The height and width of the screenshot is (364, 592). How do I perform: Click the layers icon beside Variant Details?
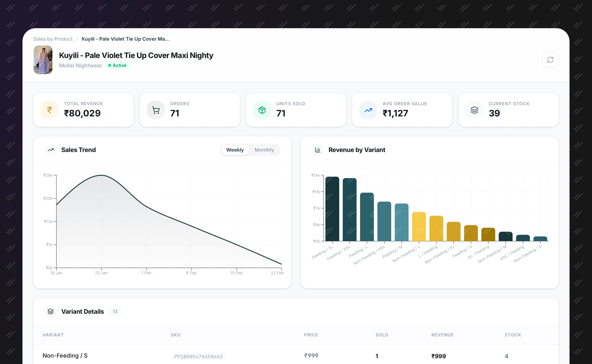click(50, 311)
